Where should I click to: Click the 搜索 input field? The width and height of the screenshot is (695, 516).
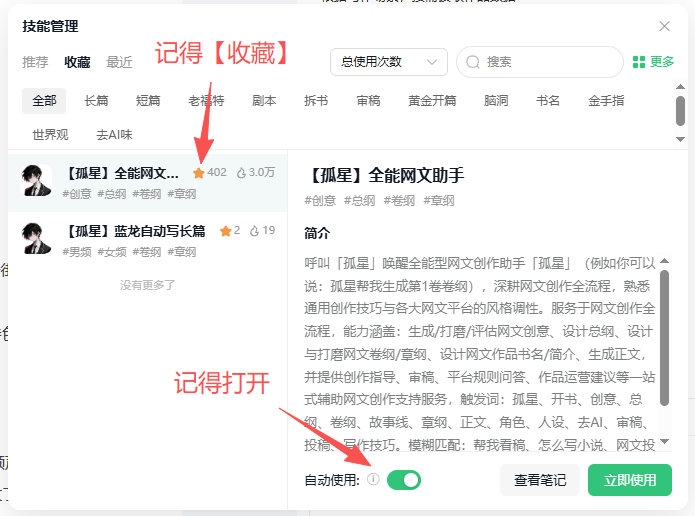point(540,62)
